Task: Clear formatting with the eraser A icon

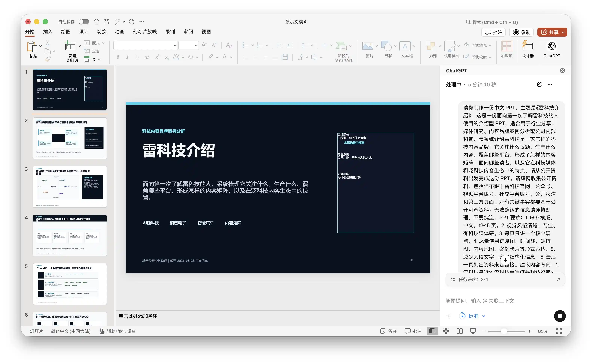Action: (x=229, y=45)
